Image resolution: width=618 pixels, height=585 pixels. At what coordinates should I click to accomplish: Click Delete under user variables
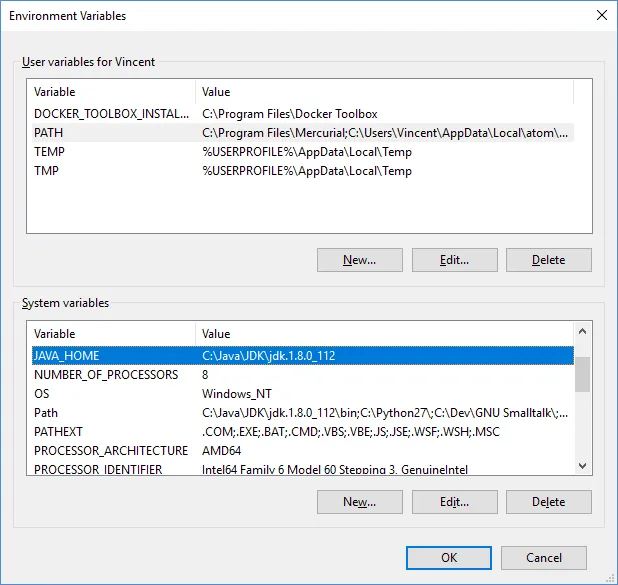548,260
